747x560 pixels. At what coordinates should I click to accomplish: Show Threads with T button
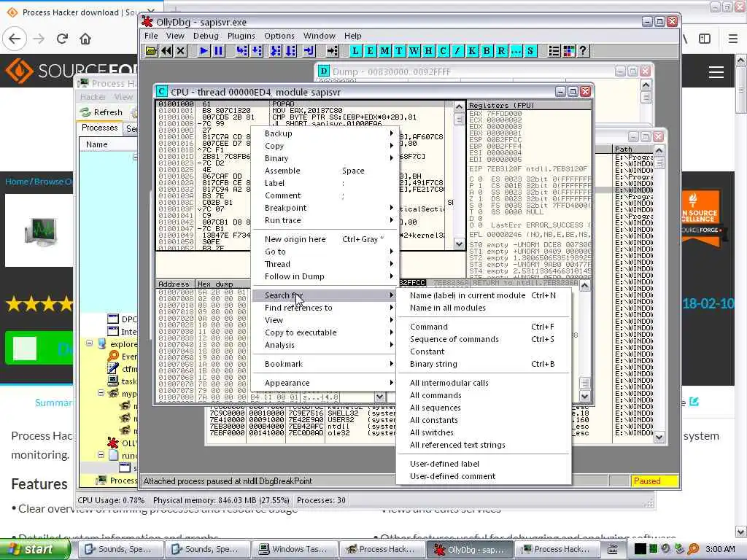399,51
